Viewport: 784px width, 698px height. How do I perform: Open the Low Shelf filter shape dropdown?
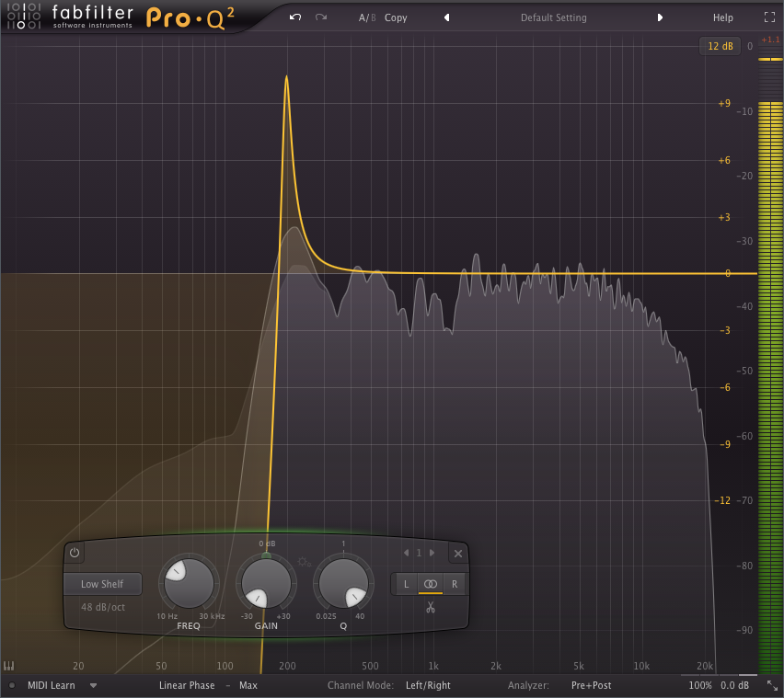point(102,584)
